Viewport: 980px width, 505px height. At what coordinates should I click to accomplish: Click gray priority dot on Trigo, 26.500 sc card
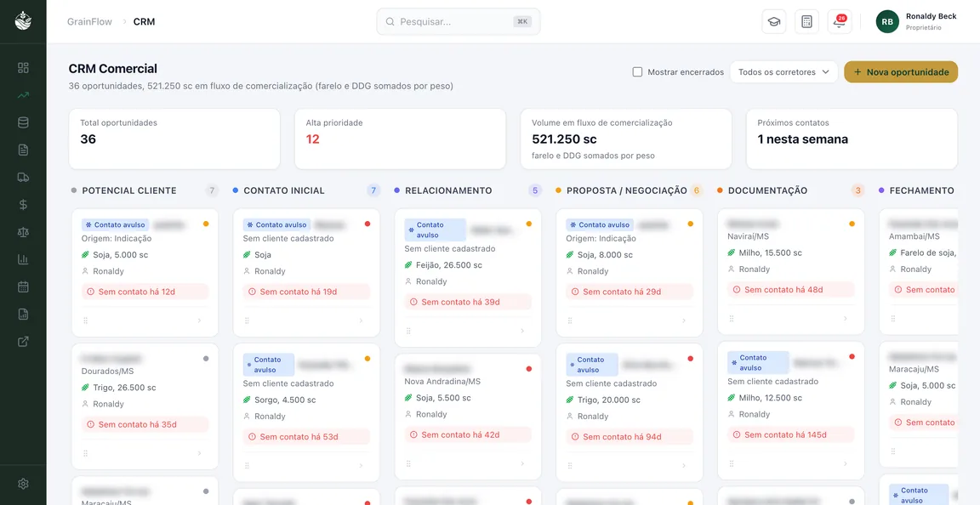point(206,359)
